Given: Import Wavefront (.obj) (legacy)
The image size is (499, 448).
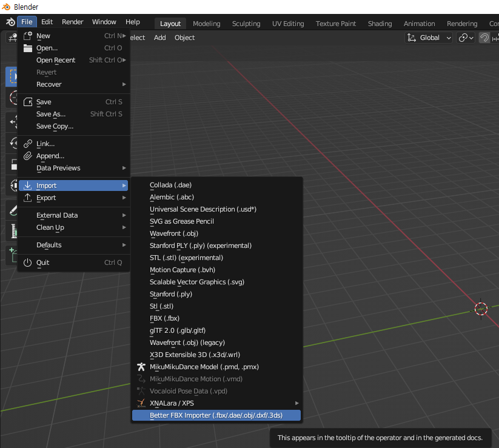Looking at the screenshot, I should (216, 343).
